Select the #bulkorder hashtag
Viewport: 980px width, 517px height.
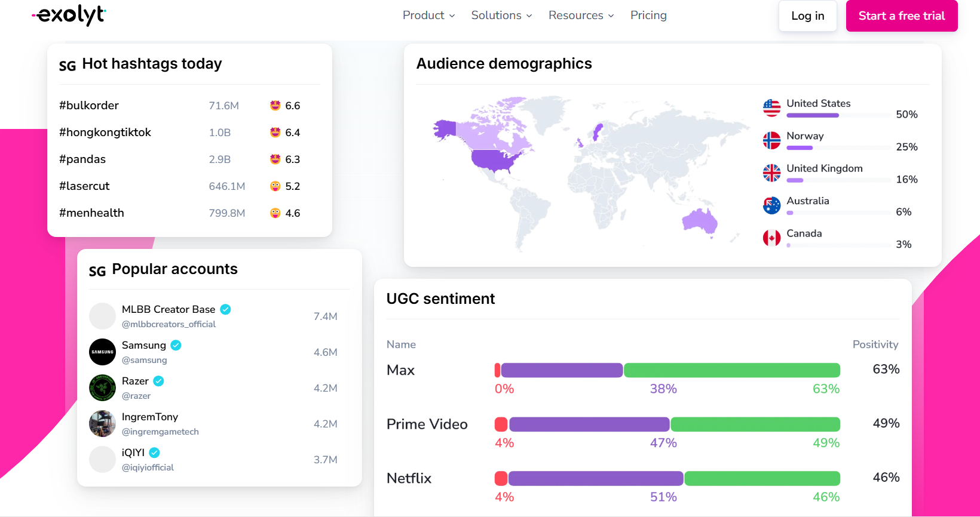pyautogui.click(x=89, y=106)
